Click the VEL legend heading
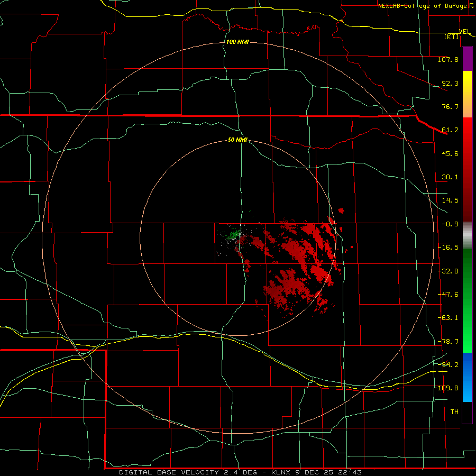The height and width of the screenshot is (476, 476). 464,32
